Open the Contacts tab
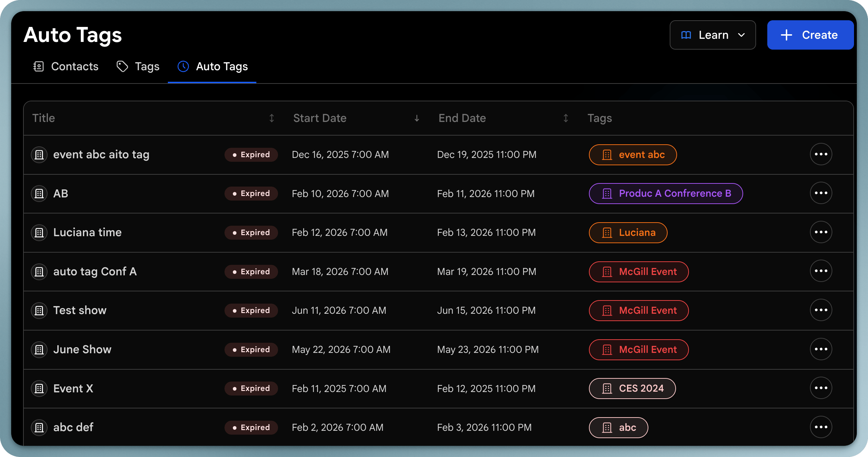Screen dimensions: 868x457 (x=66, y=66)
